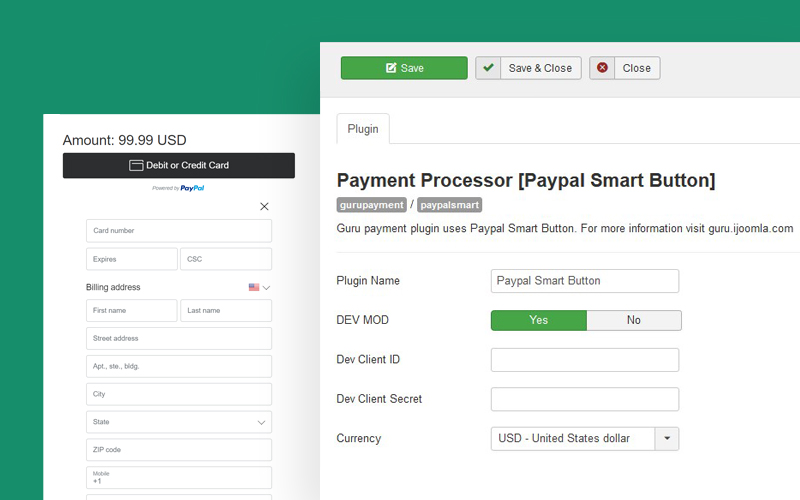Click the checkmark icon beside Save & Close
This screenshot has width=800, height=500.
coord(488,68)
